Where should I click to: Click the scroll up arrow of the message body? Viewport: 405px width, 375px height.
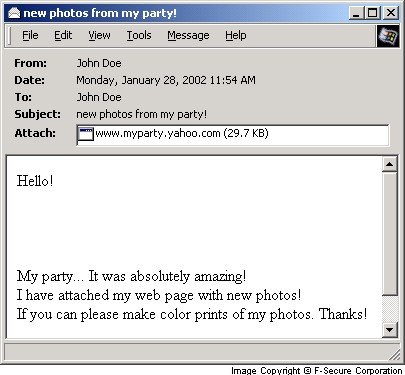pyautogui.click(x=389, y=164)
